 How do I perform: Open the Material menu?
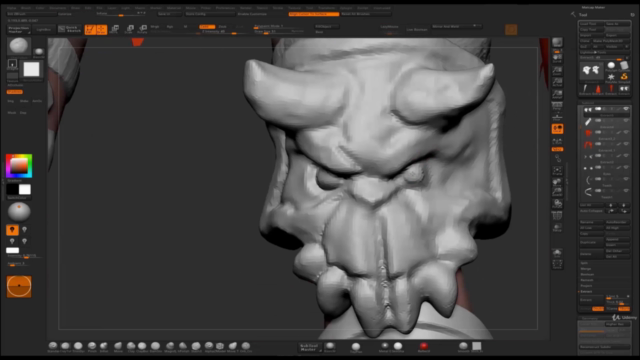tap(174, 8)
